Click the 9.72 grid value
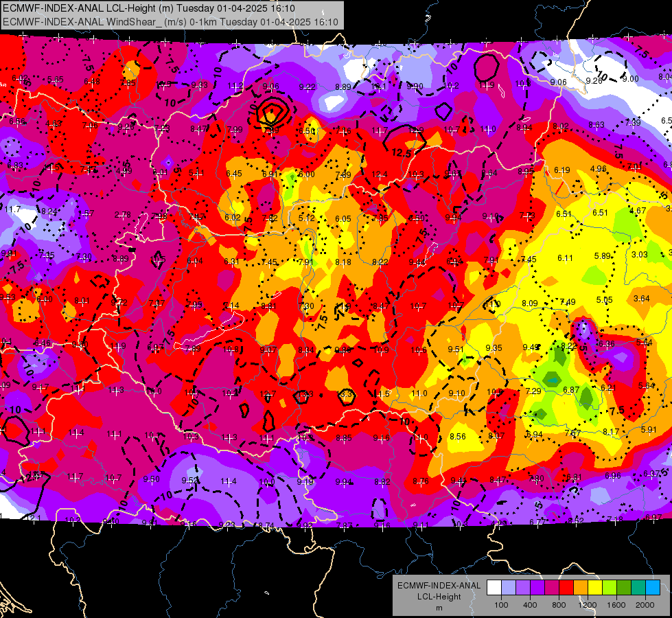Viewport: 672px width, 618px height. (119, 302)
